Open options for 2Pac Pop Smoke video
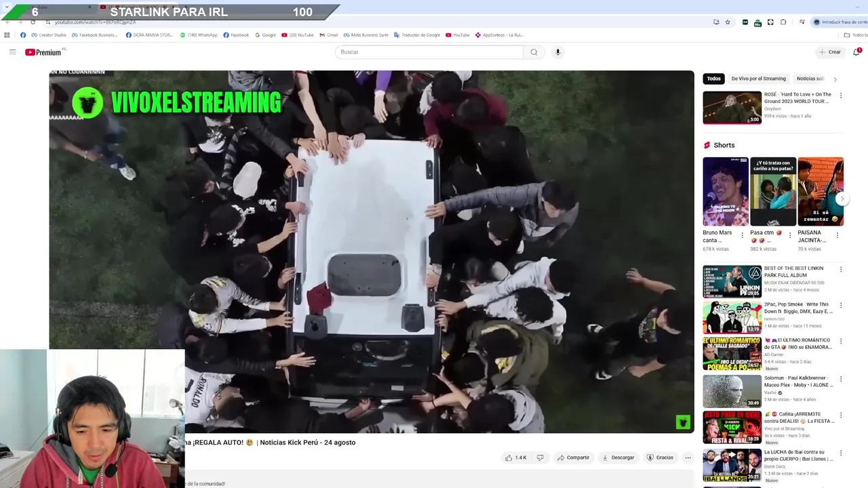 (841, 306)
